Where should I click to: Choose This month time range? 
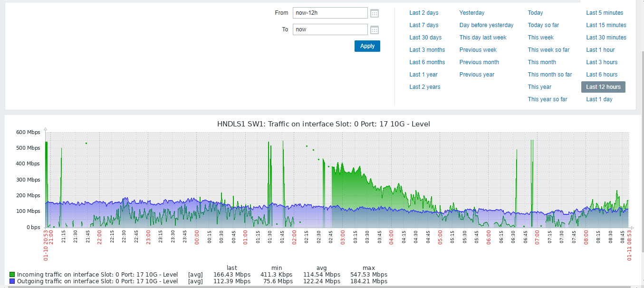pyautogui.click(x=542, y=62)
